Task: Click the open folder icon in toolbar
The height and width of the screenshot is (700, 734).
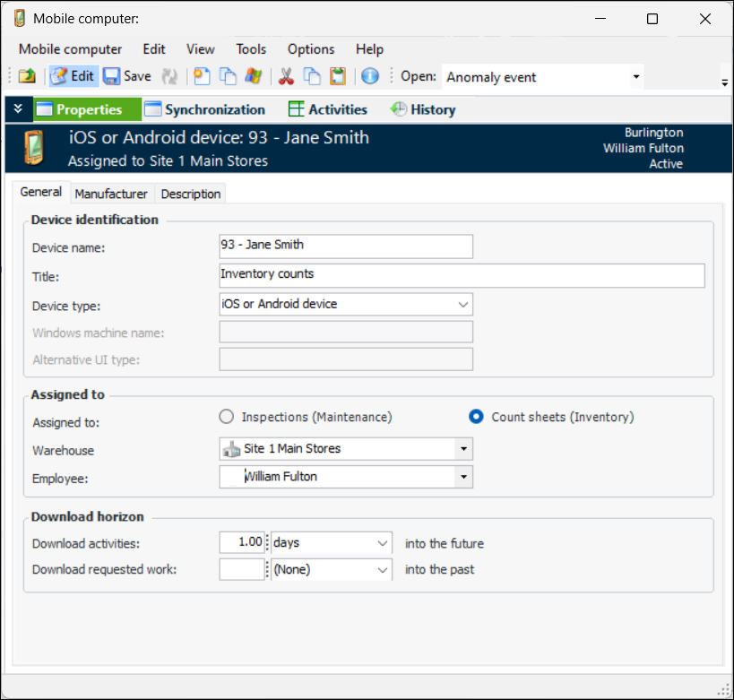Action: tap(27, 77)
